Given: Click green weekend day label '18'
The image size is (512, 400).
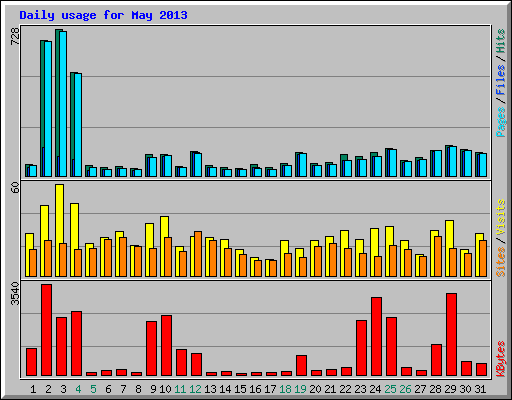Looking at the screenshot, I should coord(285,389).
